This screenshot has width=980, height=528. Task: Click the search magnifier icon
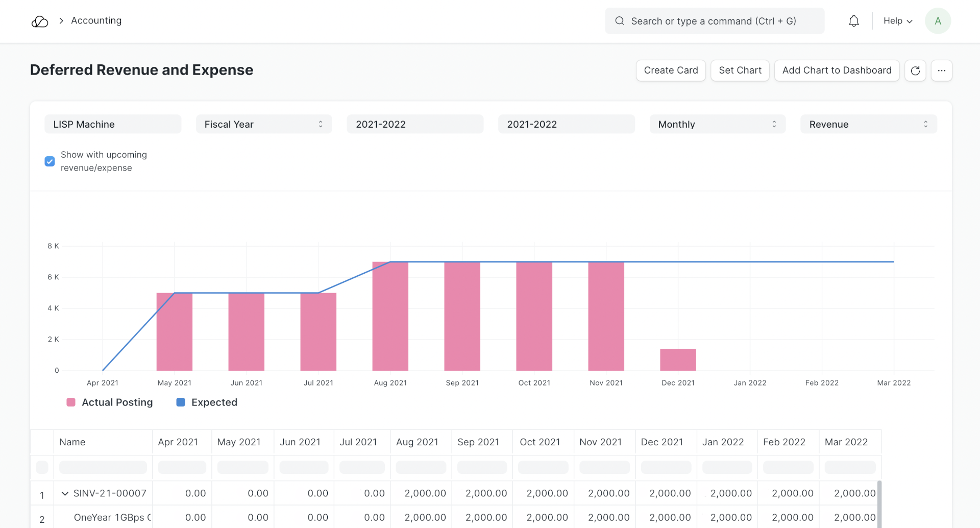620,21
